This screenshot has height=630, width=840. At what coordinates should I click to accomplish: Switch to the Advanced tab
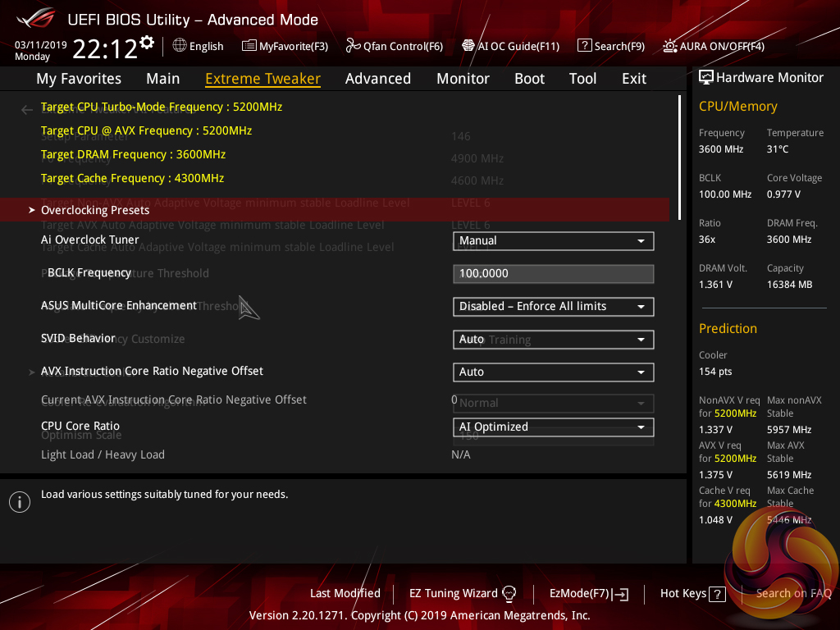(x=377, y=79)
